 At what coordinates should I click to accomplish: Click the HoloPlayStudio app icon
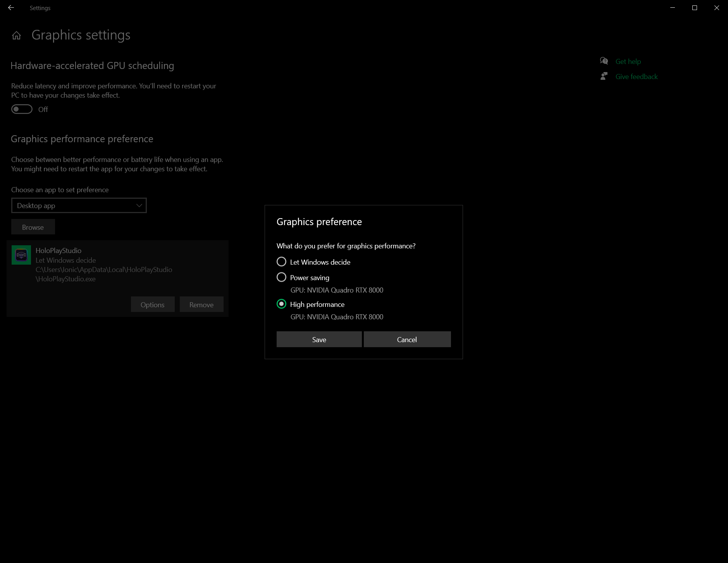click(21, 255)
